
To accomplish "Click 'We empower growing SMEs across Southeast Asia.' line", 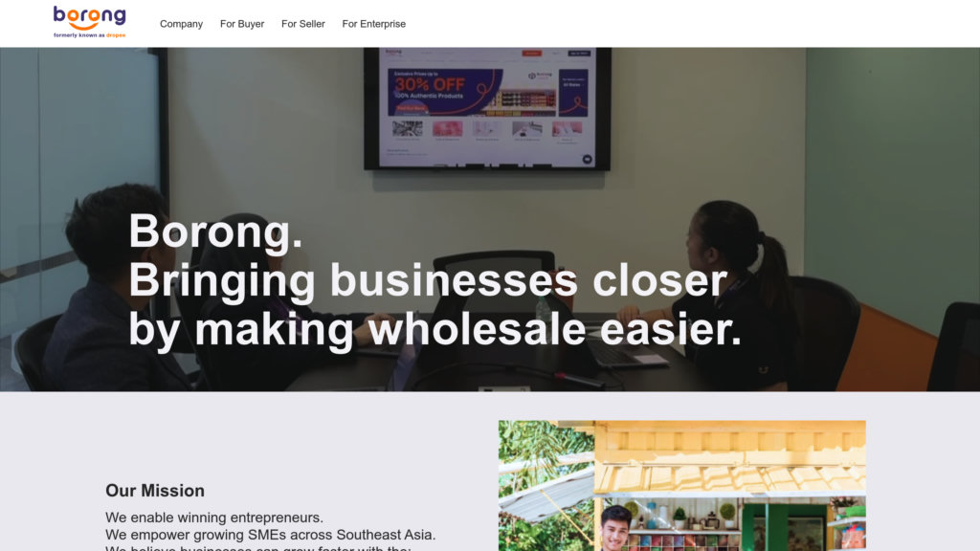I will [271, 535].
